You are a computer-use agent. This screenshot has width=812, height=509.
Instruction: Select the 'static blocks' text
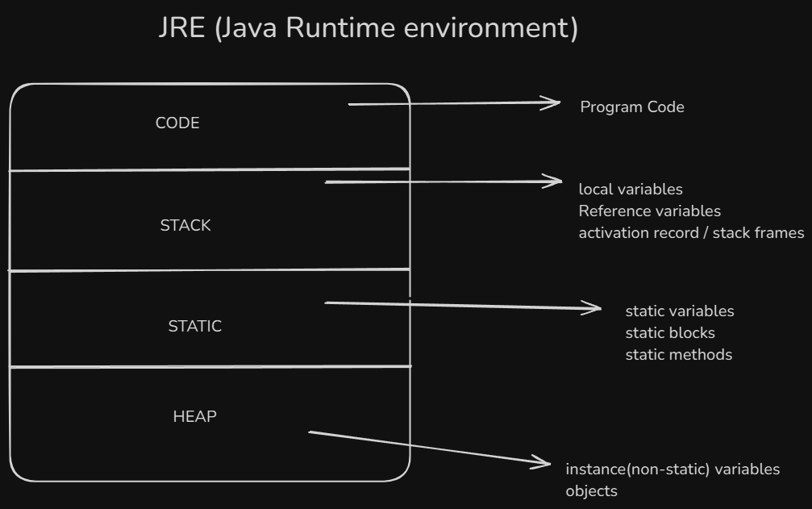click(670, 332)
